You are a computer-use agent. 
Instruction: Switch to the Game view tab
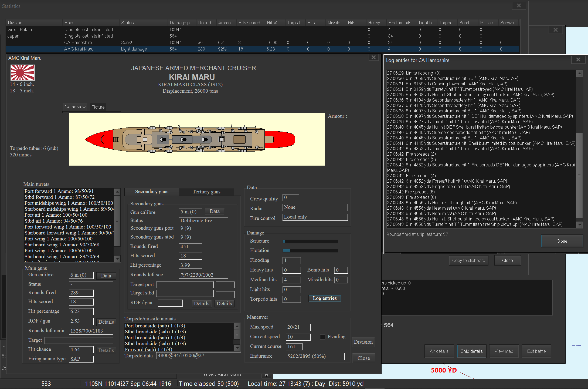75,107
